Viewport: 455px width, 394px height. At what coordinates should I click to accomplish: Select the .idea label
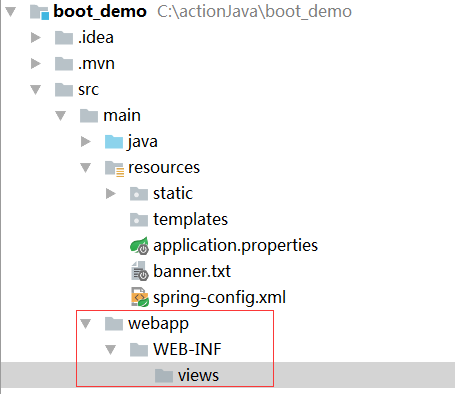coord(96,37)
